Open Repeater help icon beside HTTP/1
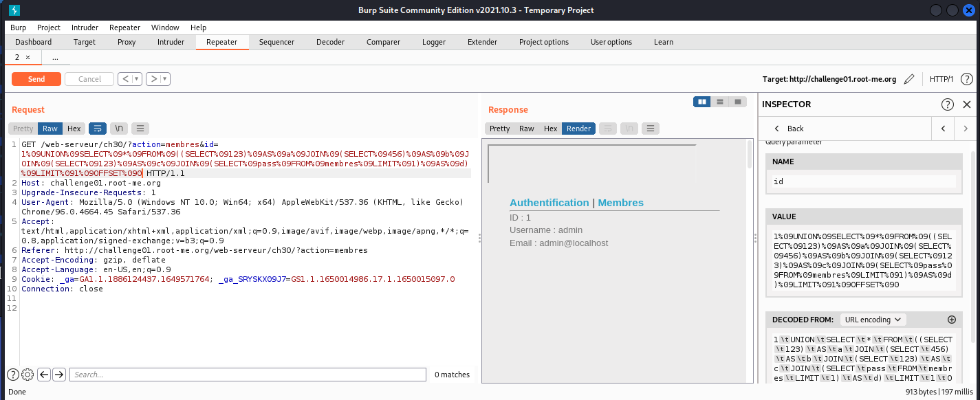980x400 pixels. (x=966, y=79)
